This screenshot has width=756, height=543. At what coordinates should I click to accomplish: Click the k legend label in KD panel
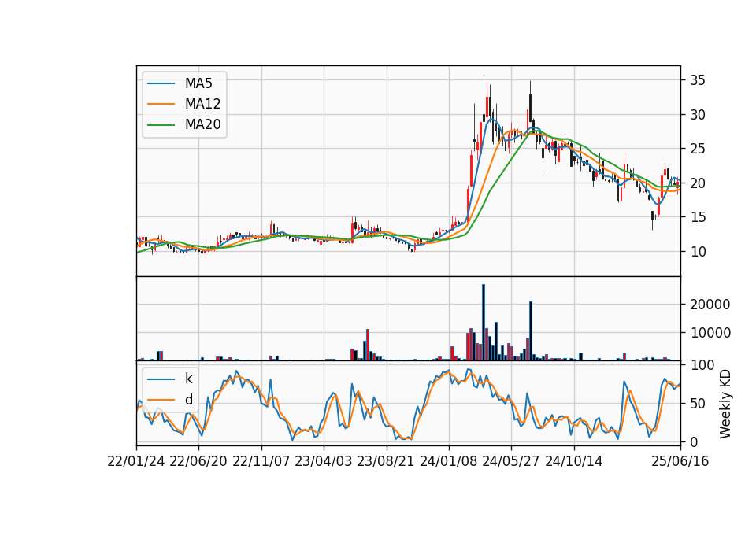[x=188, y=379]
